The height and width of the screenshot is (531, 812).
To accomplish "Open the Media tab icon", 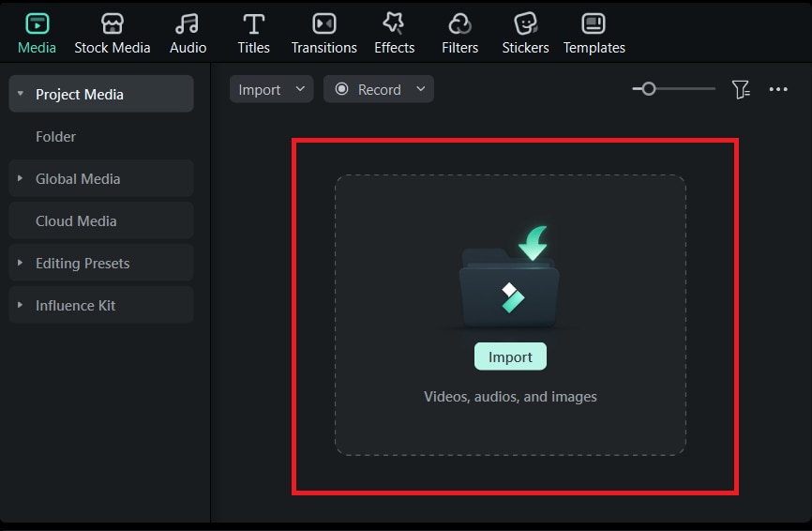I will click(x=37, y=23).
